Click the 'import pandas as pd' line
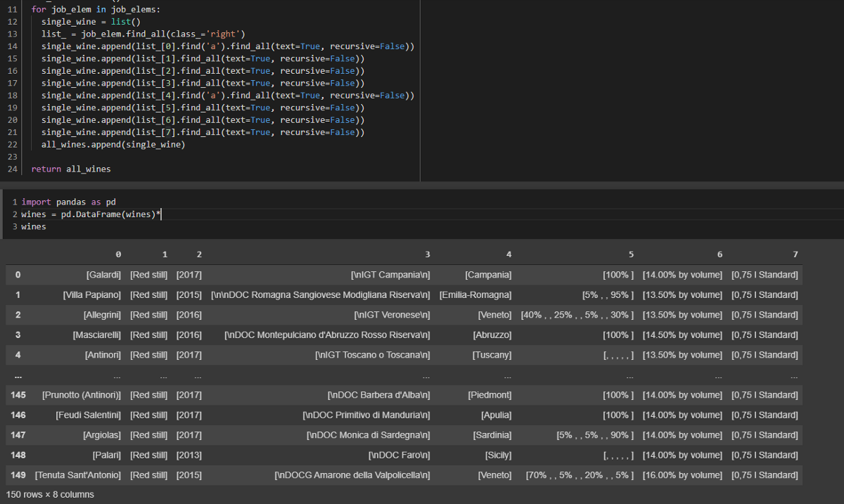Image resolution: width=844 pixels, height=504 pixels. (68, 202)
